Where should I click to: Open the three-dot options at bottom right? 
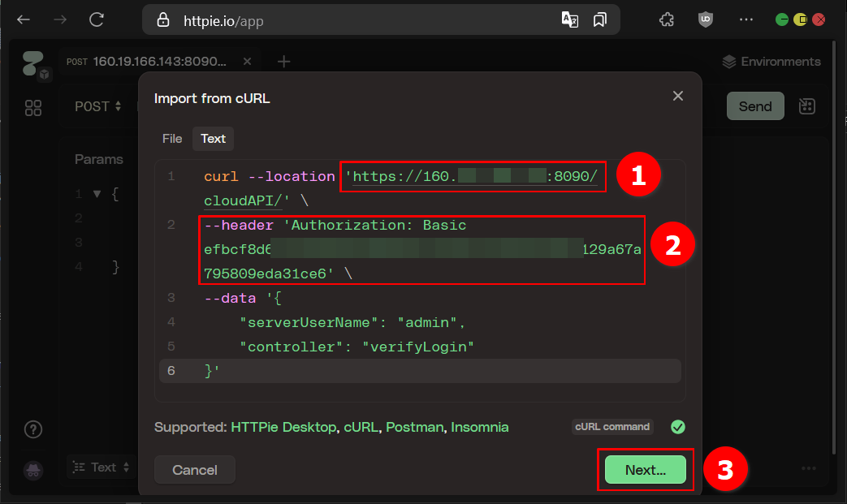coord(809,468)
